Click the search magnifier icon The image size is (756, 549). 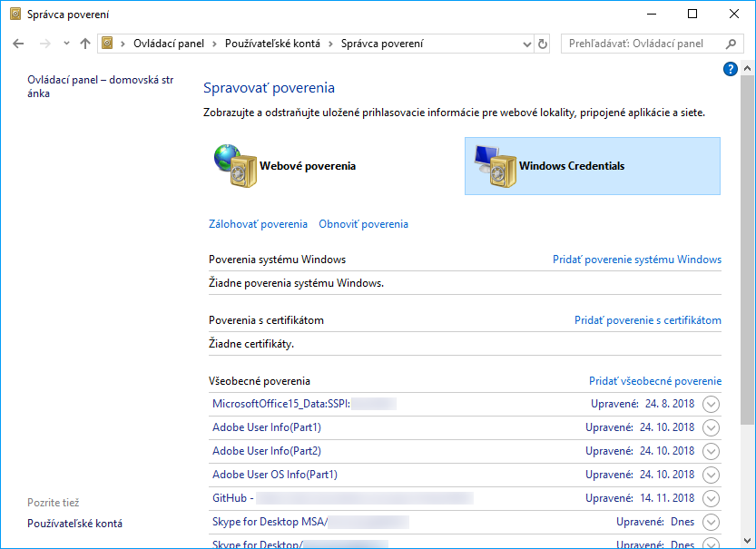tap(731, 44)
